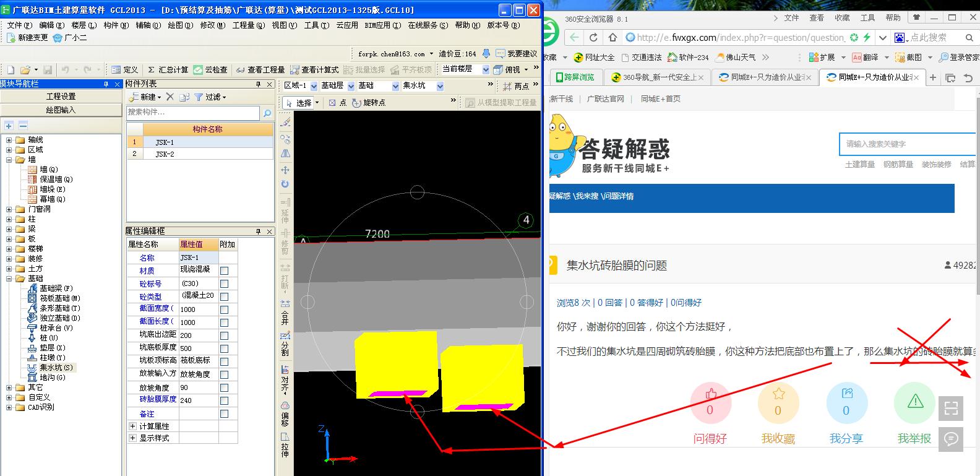
Task: Delete component with the X icon in 构件列表
Action: coord(170,97)
